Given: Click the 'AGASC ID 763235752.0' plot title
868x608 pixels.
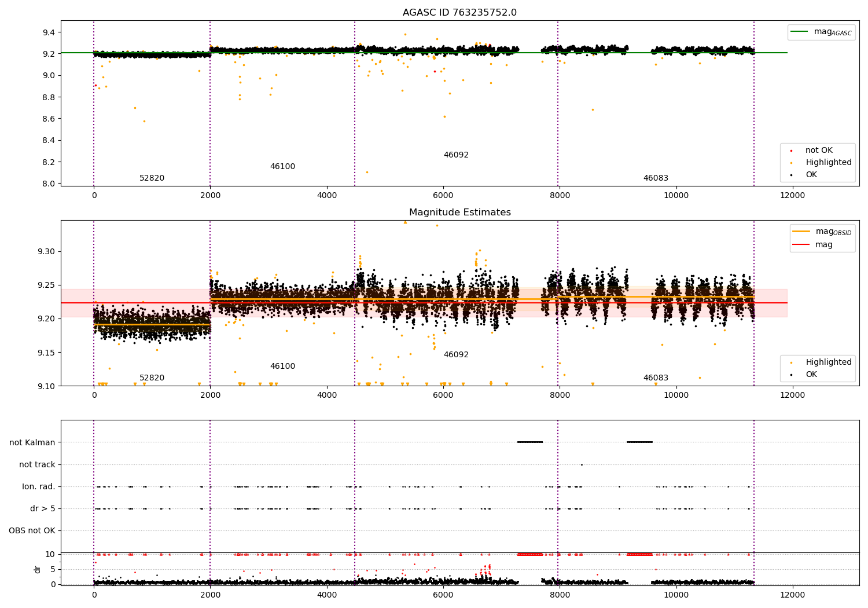Looking at the screenshot, I should tap(459, 13).
